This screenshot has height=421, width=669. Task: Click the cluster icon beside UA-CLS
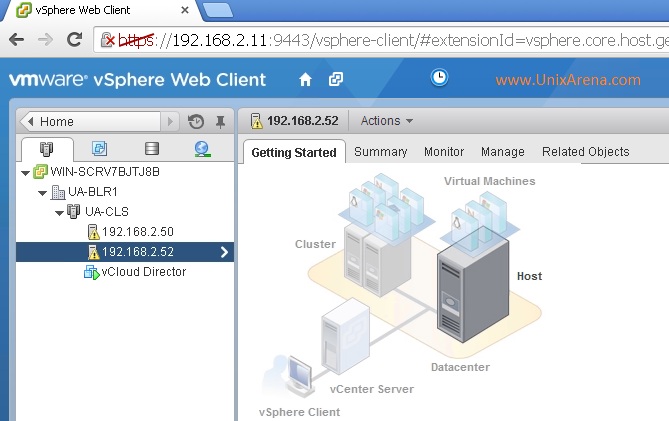coord(73,212)
